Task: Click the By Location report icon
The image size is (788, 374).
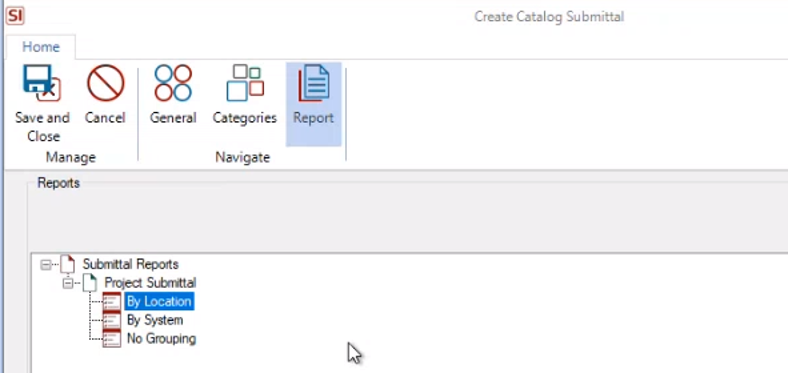Action: [x=112, y=302]
